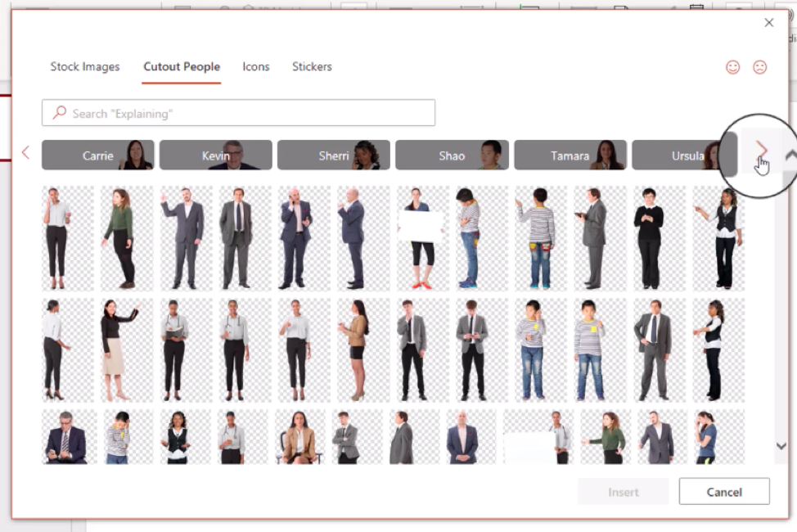Click the Insert button
Viewport: 797px width, 532px height.
click(x=623, y=492)
